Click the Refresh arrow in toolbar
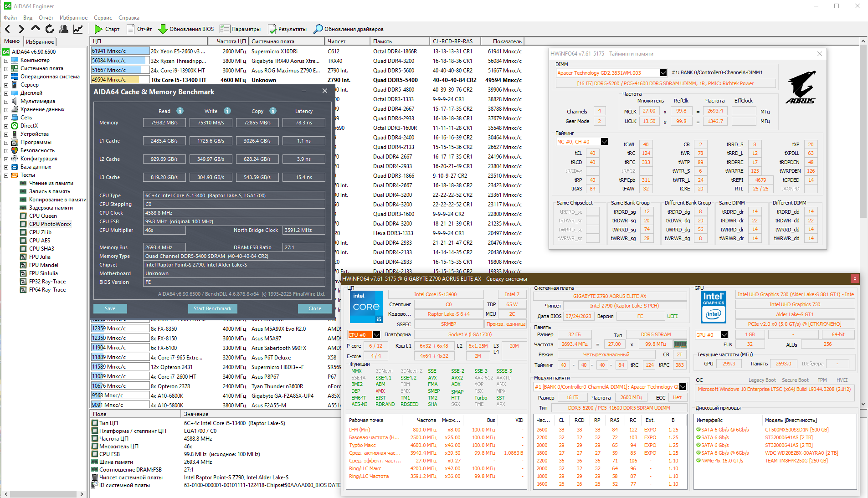Image resolution: width=868 pixels, height=498 pixels. (x=50, y=29)
